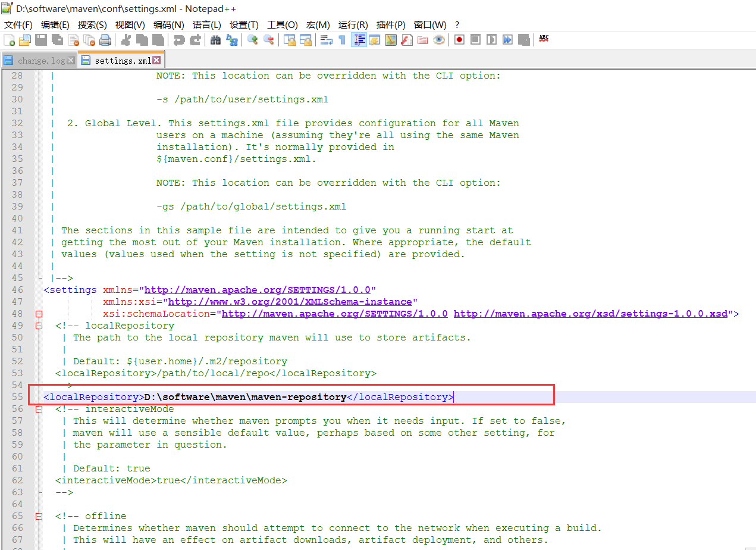Open the user-defined language dialog icon
756x550 pixels.
pos(375,40)
